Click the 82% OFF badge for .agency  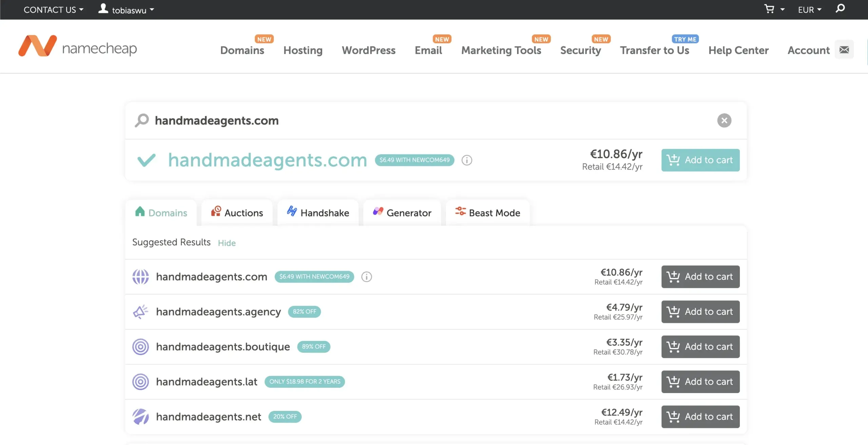tap(304, 312)
